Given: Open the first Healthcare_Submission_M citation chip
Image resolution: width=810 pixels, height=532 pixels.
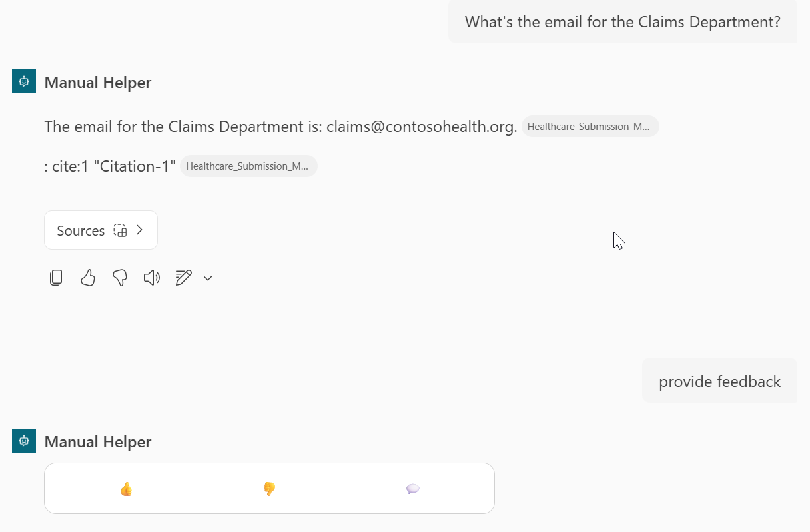Looking at the screenshot, I should pyautogui.click(x=590, y=127).
